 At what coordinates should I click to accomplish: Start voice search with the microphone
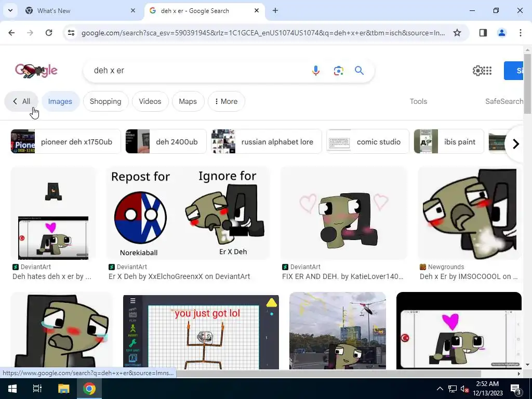pyautogui.click(x=315, y=71)
